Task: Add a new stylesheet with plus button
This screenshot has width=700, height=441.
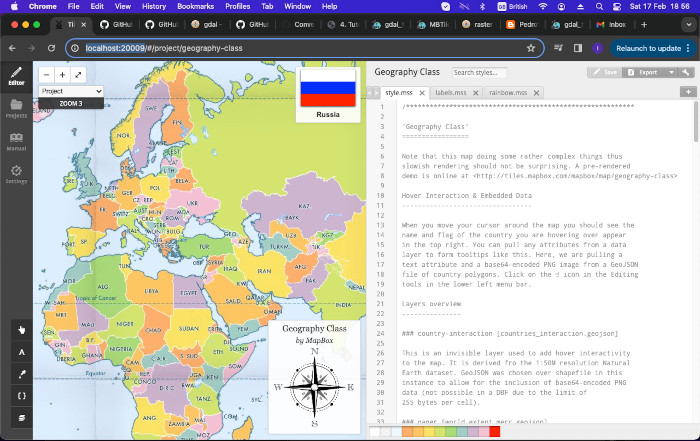Action: [x=688, y=92]
